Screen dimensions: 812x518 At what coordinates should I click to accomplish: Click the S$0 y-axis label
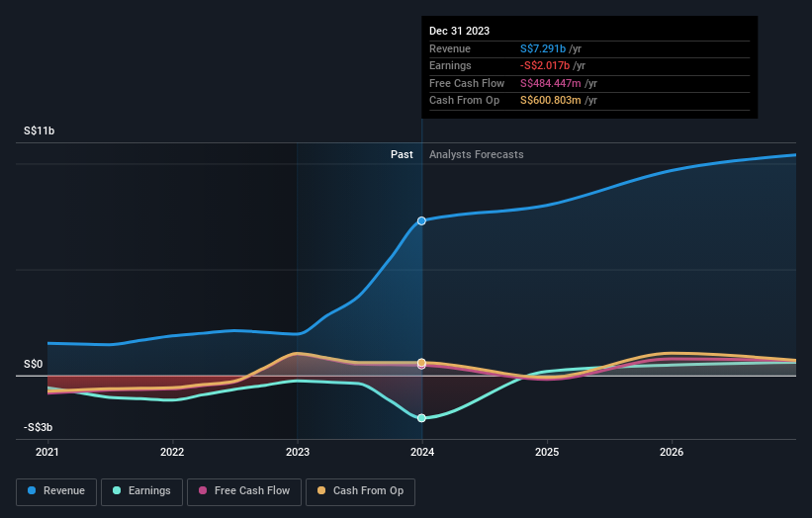(x=34, y=365)
